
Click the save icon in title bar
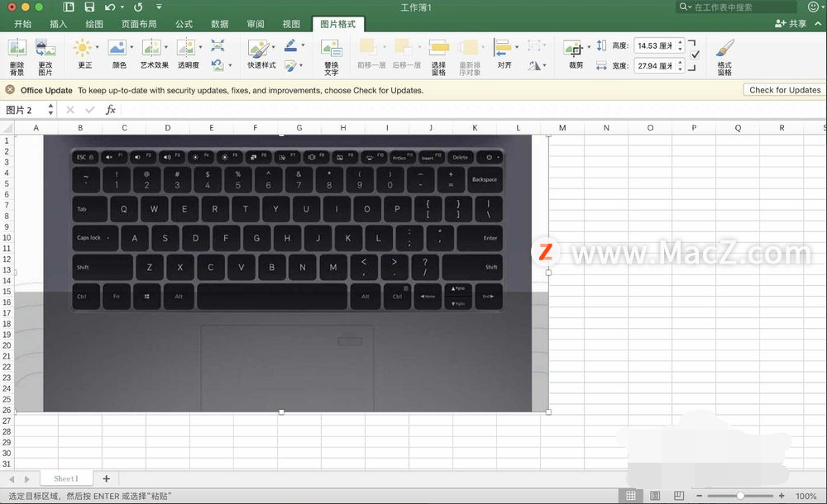(89, 7)
